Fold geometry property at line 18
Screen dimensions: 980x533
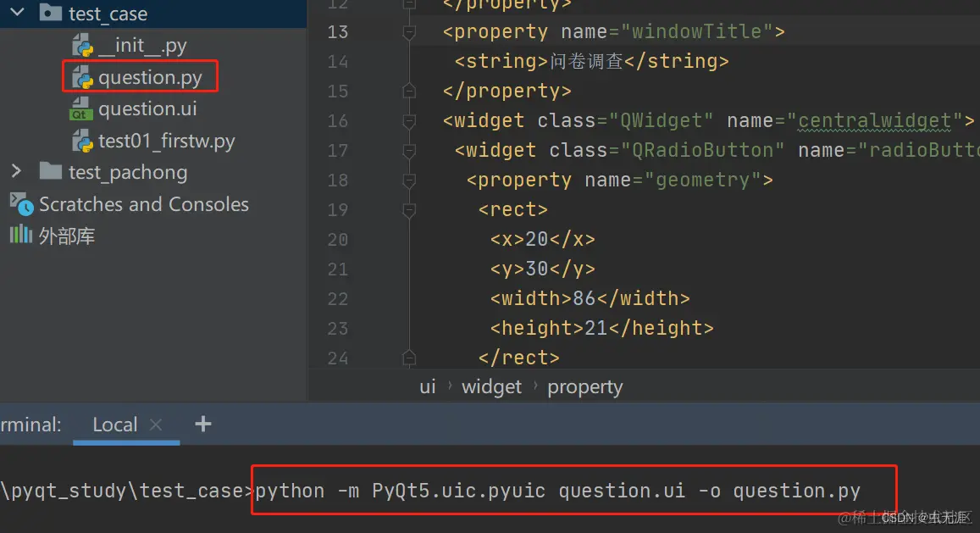pyautogui.click(x=409, y=180)
